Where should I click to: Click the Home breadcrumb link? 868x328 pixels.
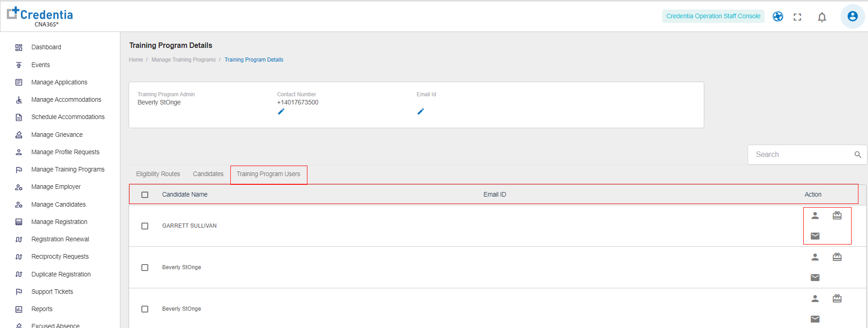(136, 60)
